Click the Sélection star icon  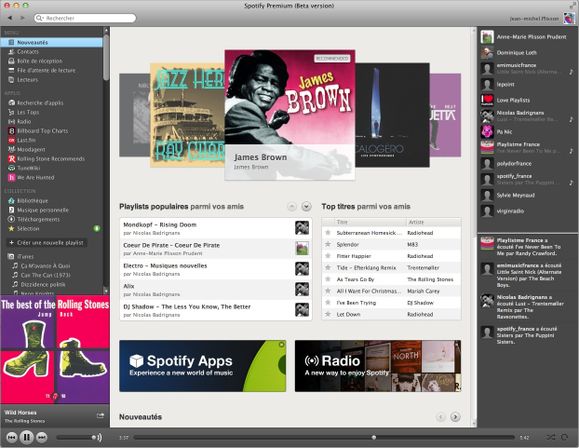(x=11, y=229)
